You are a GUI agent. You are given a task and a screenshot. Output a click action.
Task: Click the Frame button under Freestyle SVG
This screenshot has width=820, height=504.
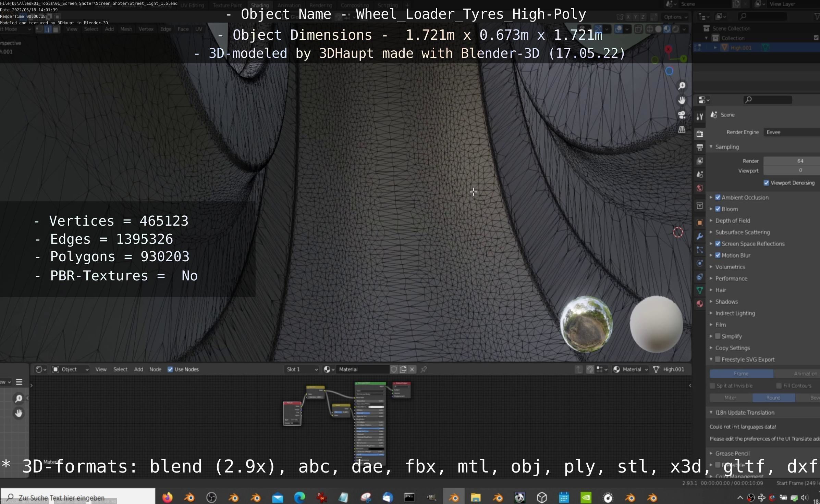tap(741, 374)
